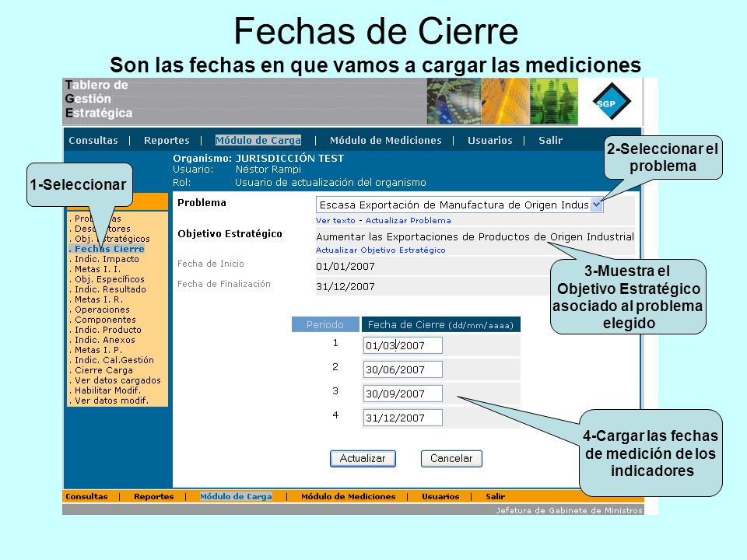Focus period 4 date field 31/12/2007

(x=402, y=418)
